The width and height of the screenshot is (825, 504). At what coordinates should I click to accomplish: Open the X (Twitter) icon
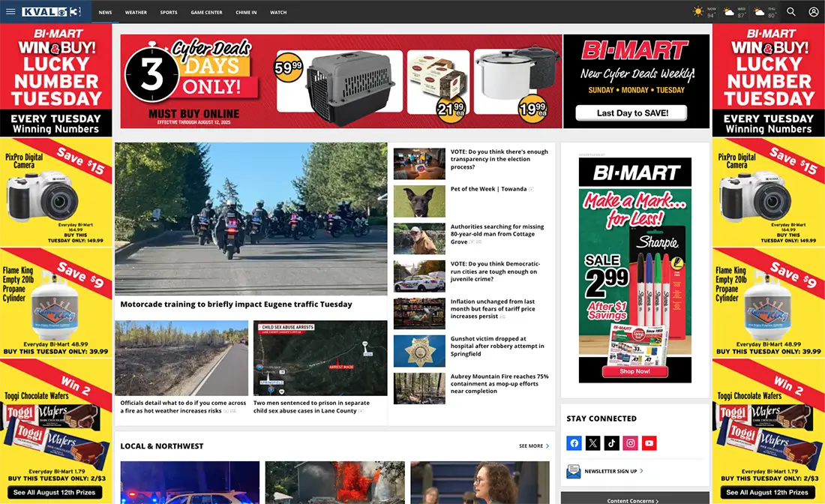point(593,443)
